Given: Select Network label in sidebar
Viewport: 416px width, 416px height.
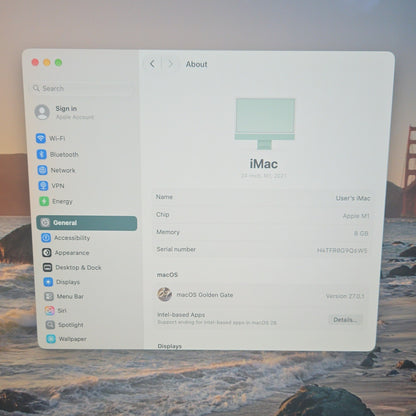Looking at the screenshot, I should point(63,170).
